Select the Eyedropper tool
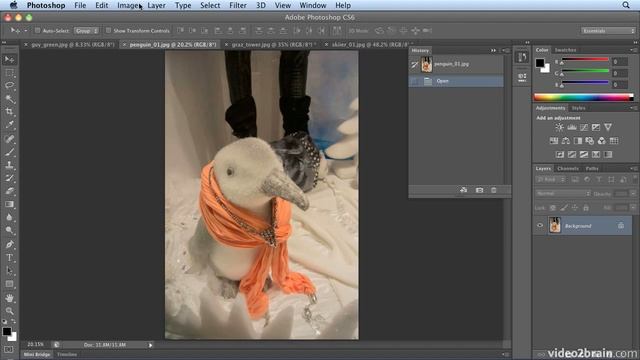This screenshot has width=640, height=360. point(9,125)
